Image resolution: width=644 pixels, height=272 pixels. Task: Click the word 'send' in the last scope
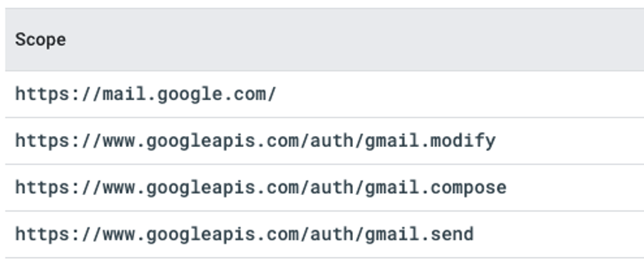click(x=452, y=235)
